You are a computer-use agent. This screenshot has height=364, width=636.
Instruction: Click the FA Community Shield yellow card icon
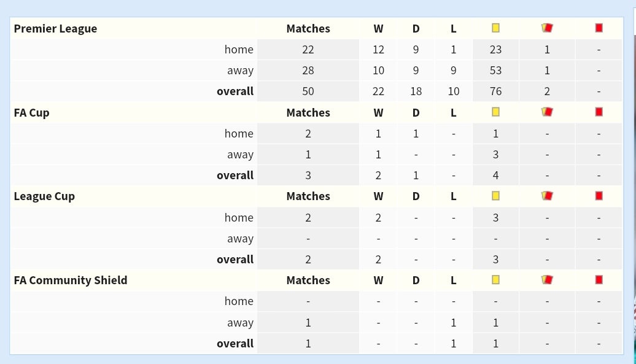[x=495, y=280]
